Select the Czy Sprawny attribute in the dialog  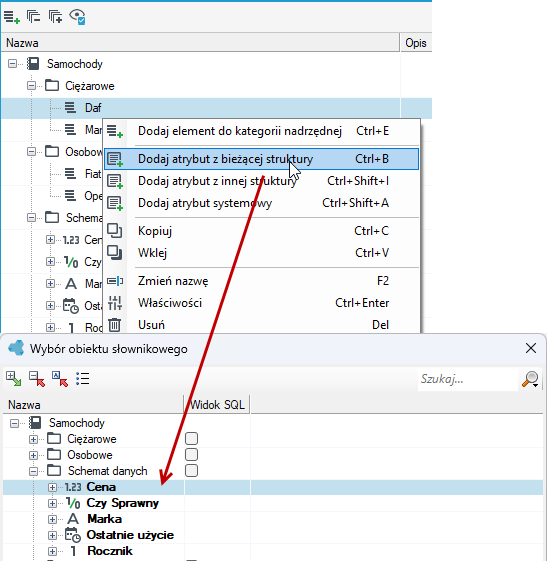coord(123,503)
